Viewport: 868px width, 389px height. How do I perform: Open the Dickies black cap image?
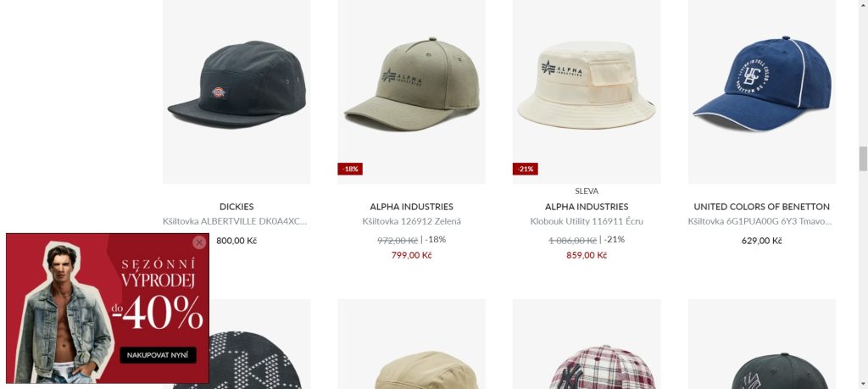236,92
